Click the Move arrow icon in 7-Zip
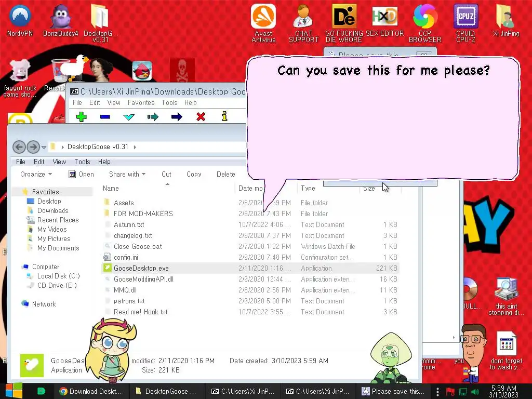Viewport: 532px width, 399px height. (177, 117)
